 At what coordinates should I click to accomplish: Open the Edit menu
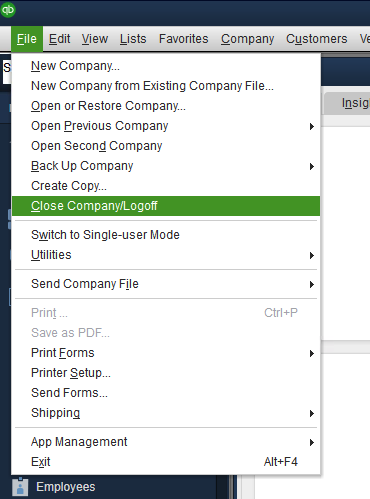coord(60,39)
